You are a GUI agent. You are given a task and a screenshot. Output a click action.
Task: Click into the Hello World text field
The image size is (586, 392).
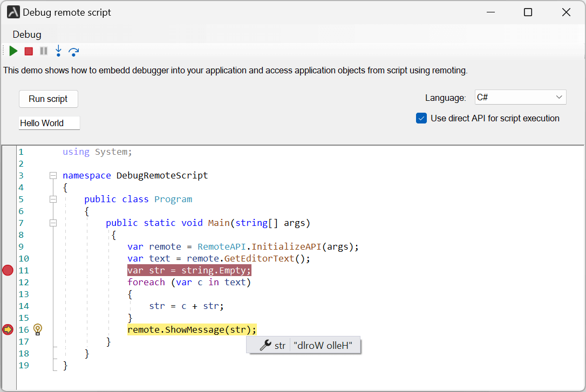(x=49, y=123)
